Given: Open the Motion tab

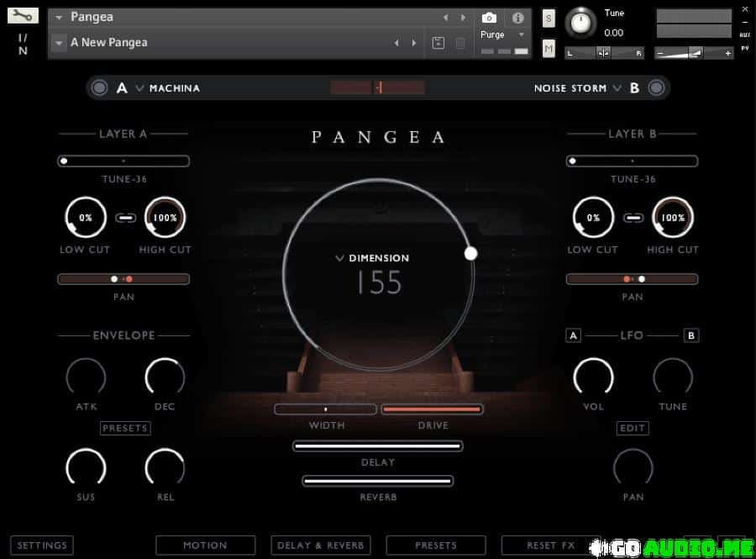Looking at the screenshot, I should click(x=205, y=546).
